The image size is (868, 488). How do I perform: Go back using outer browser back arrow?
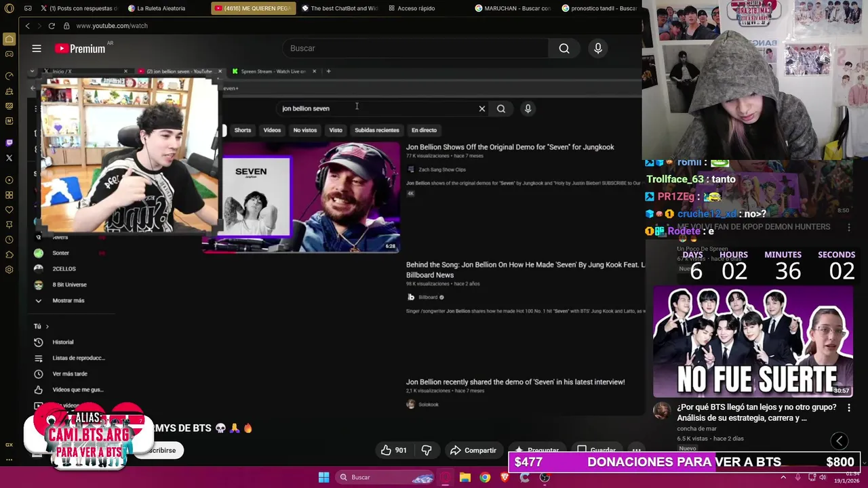[28, 26]
